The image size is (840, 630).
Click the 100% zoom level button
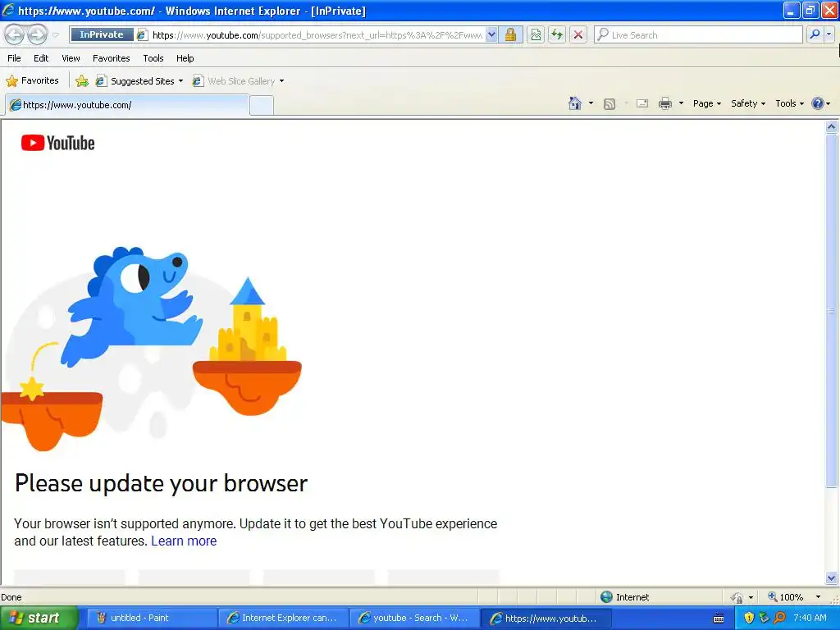pyautogui.click(x=785, y=597)
